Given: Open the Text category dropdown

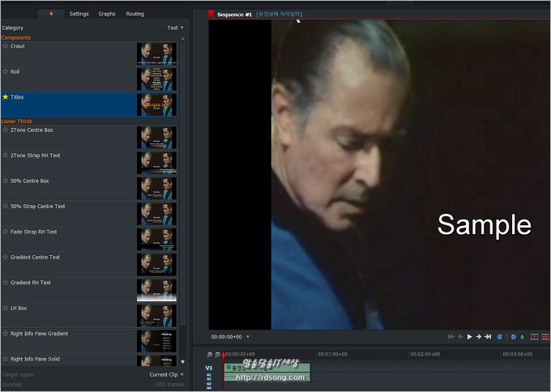Looking at the screenshot, I should coord(175,28).
